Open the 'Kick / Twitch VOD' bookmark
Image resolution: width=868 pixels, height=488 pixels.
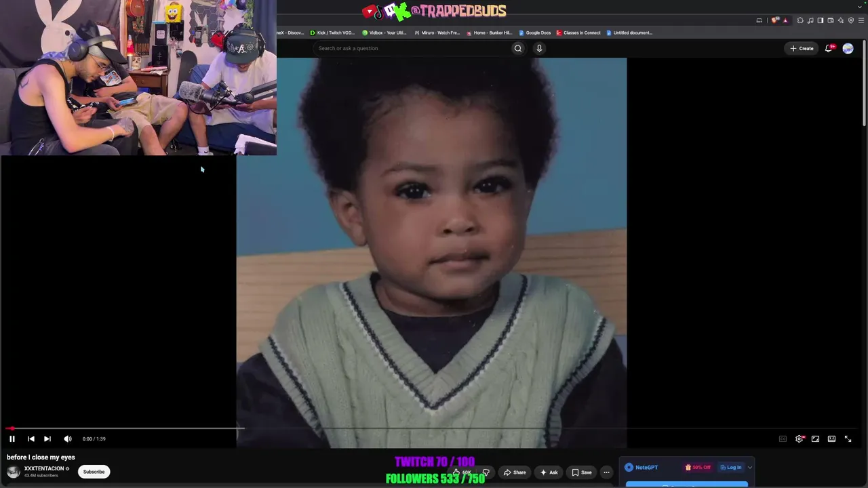[x=332, y=33]
